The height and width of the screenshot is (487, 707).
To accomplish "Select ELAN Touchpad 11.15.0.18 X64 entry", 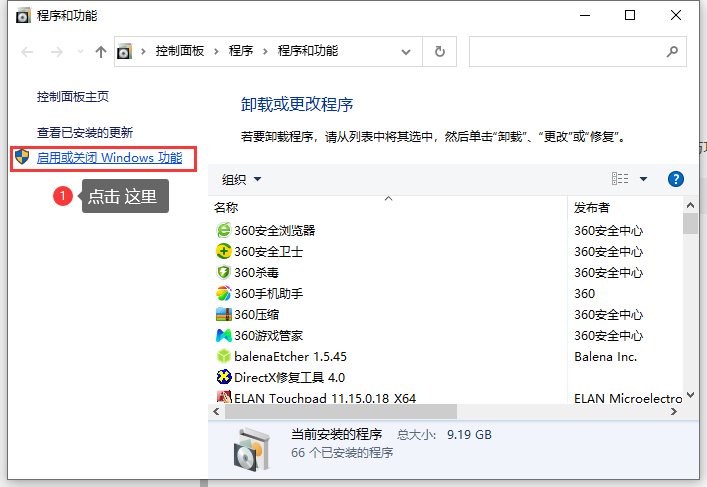I will (x=325, y=398).
